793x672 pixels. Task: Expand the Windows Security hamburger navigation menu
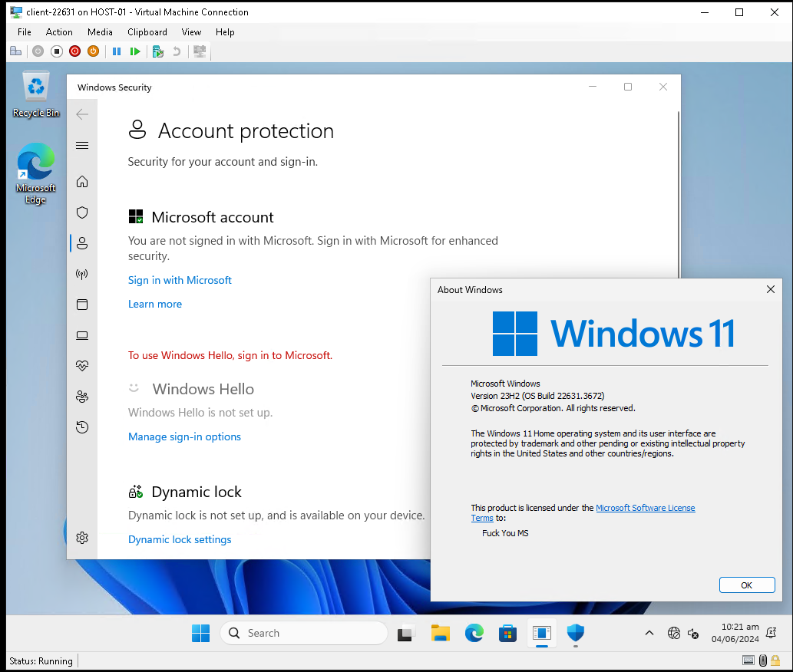pyautogui.click(x=82, y=146)
